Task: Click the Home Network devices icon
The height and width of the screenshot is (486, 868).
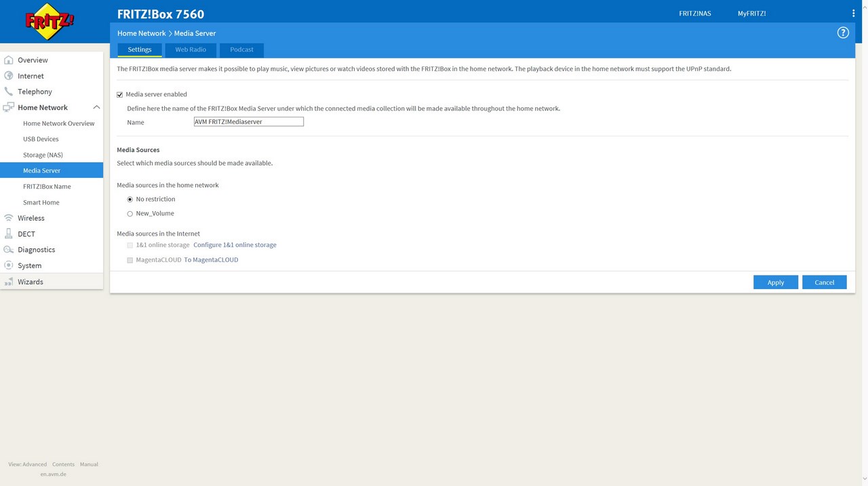Action: (9, 107)
